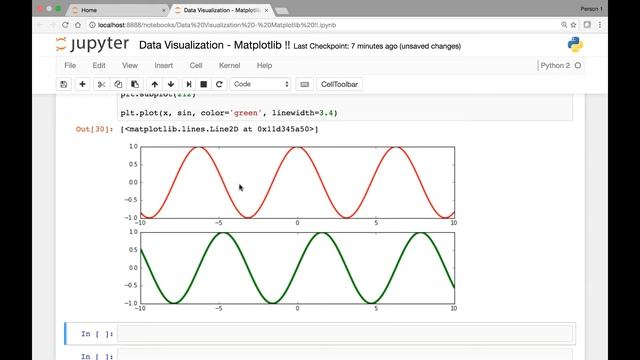This screenshot has width=640, height=360.
Task: Move the selected cell up with the arrow
Action: coord(155,84)
